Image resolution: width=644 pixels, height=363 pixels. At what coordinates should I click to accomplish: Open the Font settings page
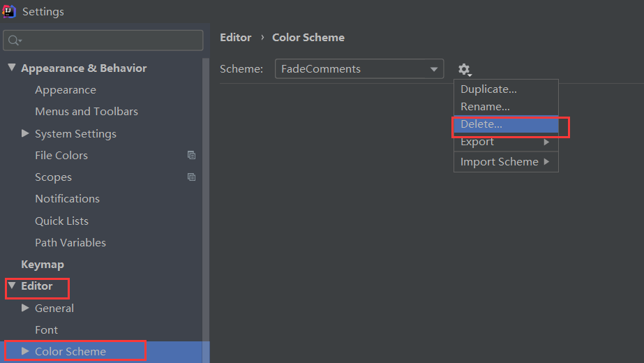click(46, 329)
